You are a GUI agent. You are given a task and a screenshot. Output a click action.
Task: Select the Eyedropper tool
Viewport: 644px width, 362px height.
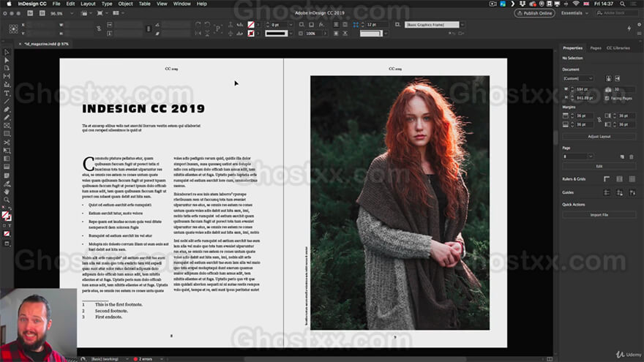click(x=7, y=184)
